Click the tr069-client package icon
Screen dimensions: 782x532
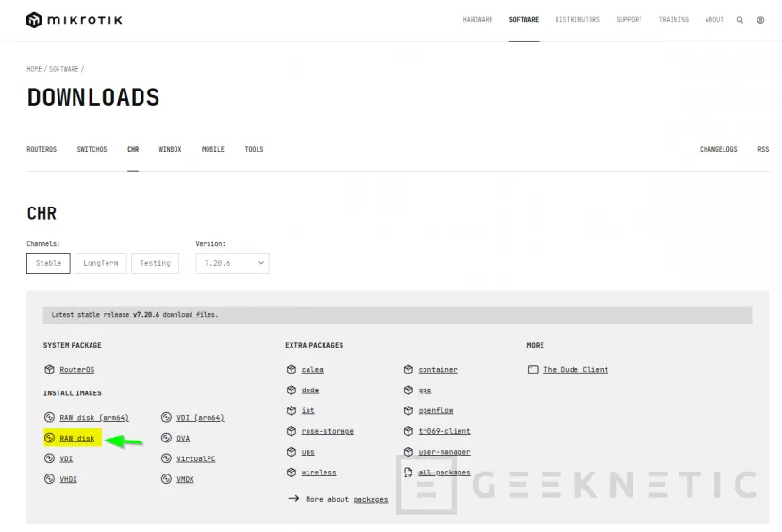point(408,431)
